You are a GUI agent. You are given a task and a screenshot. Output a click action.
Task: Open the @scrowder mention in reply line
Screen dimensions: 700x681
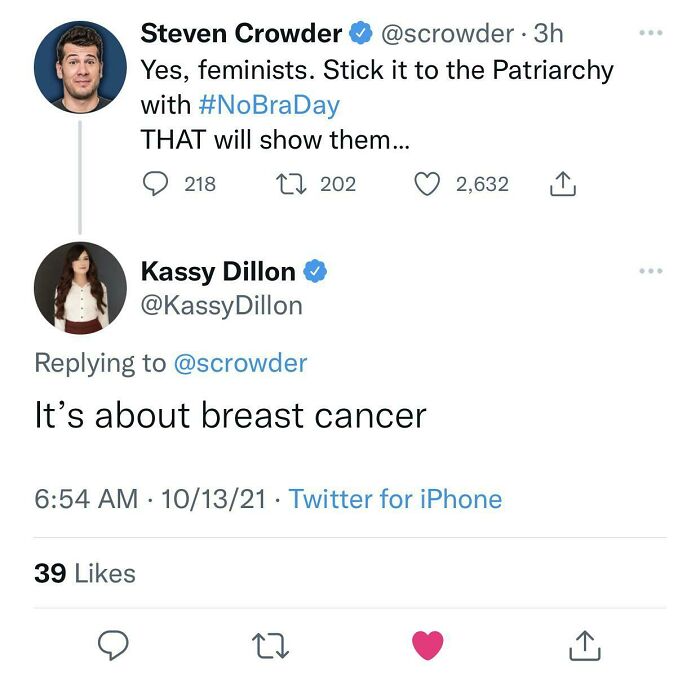click(240, 363)
